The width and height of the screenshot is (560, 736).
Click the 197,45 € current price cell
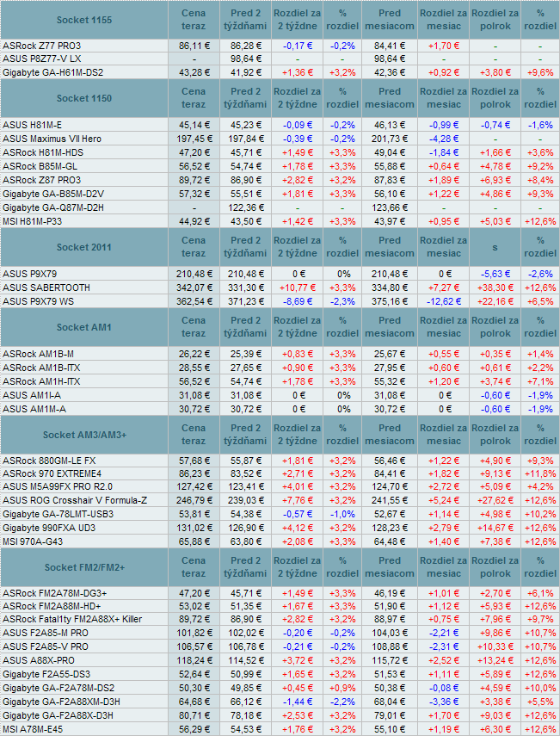click(194, 139)
